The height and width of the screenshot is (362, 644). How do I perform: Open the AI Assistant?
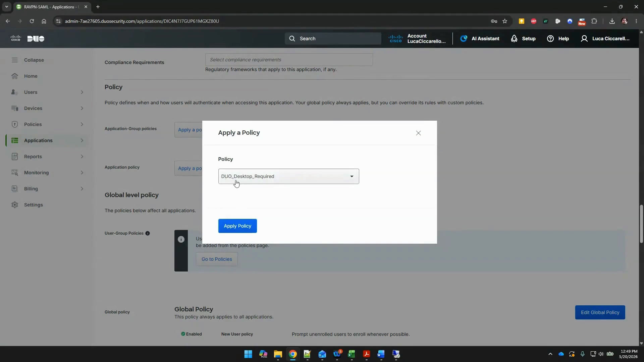point(480,39)
